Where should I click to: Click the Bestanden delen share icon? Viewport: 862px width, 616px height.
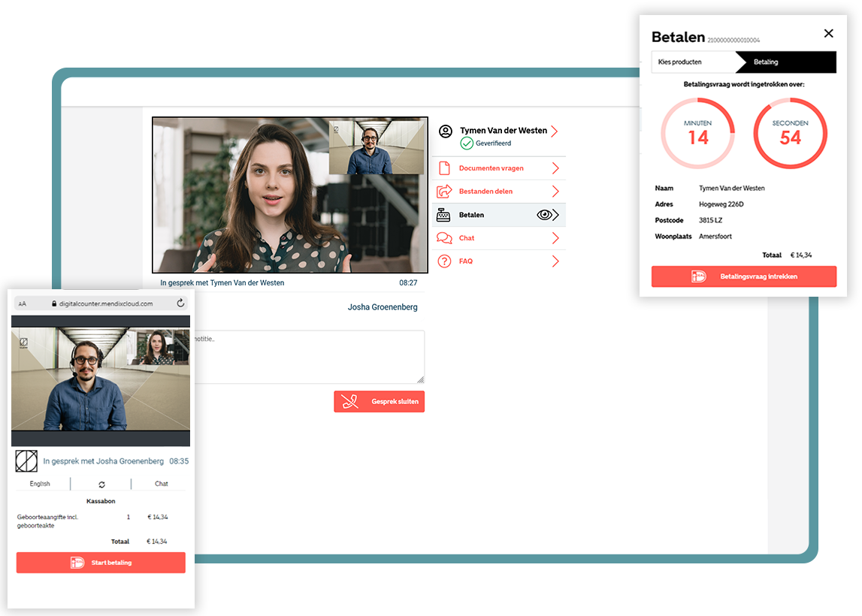click(444, 192)
